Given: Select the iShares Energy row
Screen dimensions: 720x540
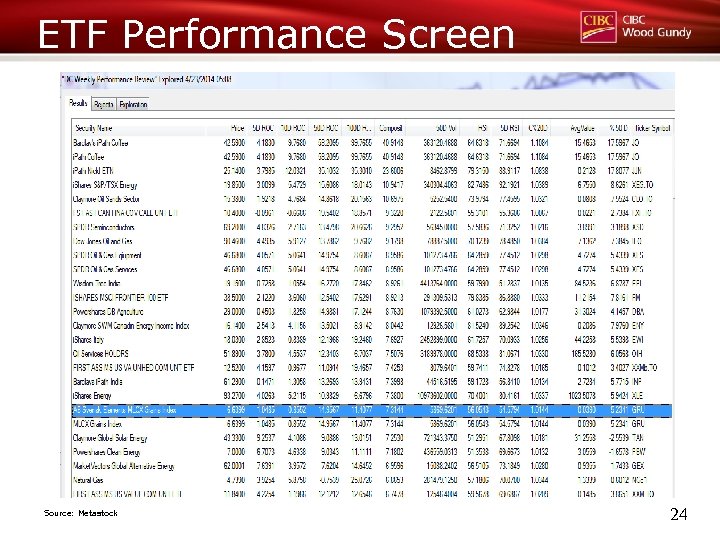Looking at the screenshot, I should [x=372, y=396].
